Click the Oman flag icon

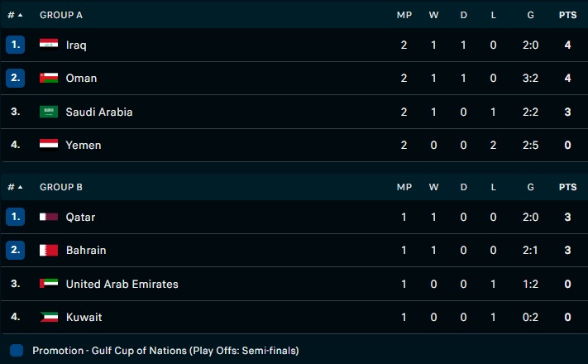tap(49, 78)
